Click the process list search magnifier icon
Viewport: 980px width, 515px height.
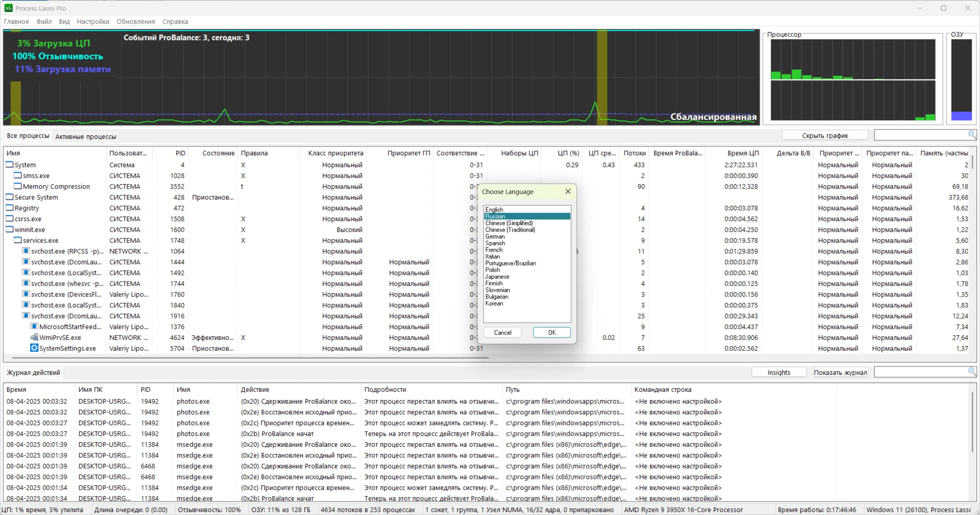pos(971,135)
